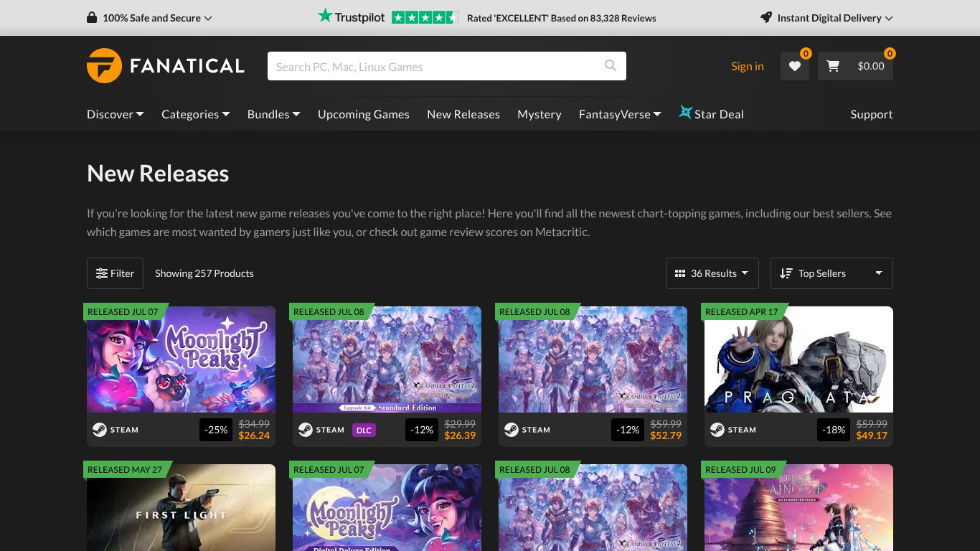Open the First Light game thumbnail
This screenshot has width=980, height=551.
[181, 507]
